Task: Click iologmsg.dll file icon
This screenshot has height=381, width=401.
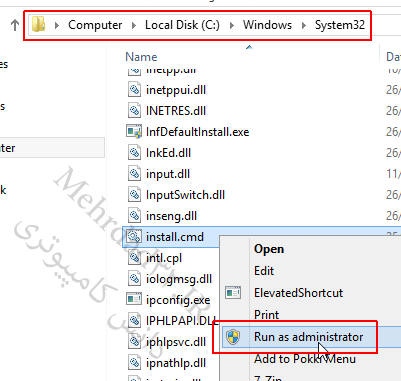Action: [x=134, y=279]
